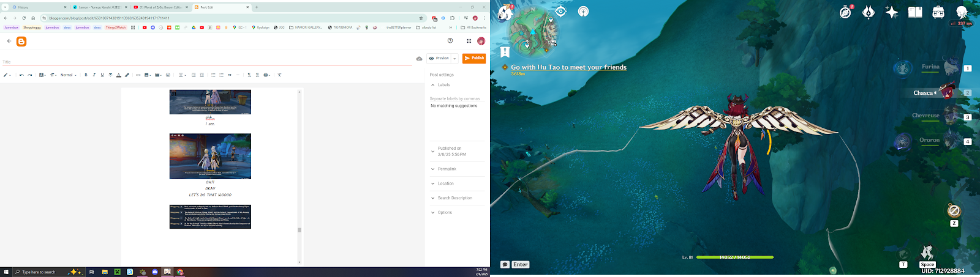The width and height of the screenshot is (980, 277).
Task: Open the insert video dropdown
Action: coord(158,75)
